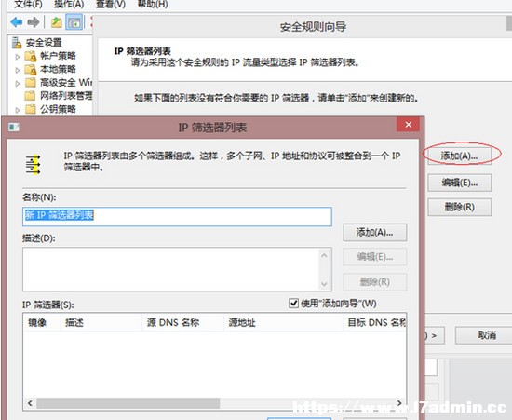Click 添加(A)... in the IP 筛选器列表 dialog

pyautogui.click(x=375, y=233)
